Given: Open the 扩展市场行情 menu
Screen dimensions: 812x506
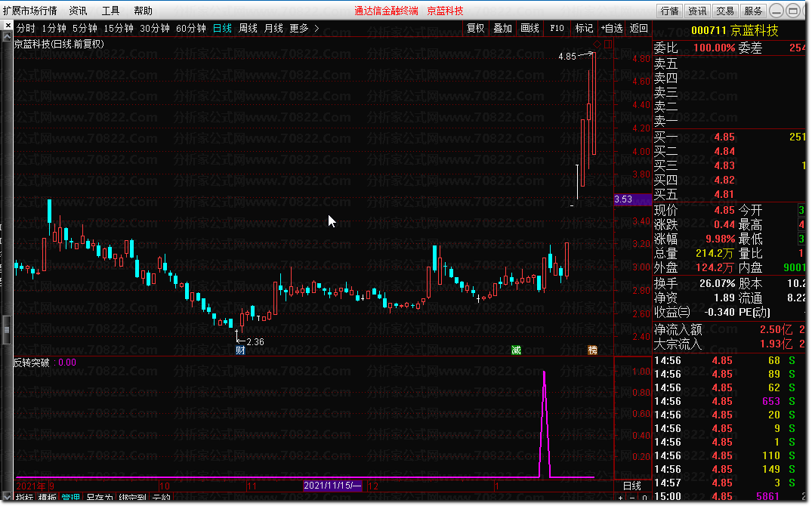Looking at the screenshot, I should [30, 11].
